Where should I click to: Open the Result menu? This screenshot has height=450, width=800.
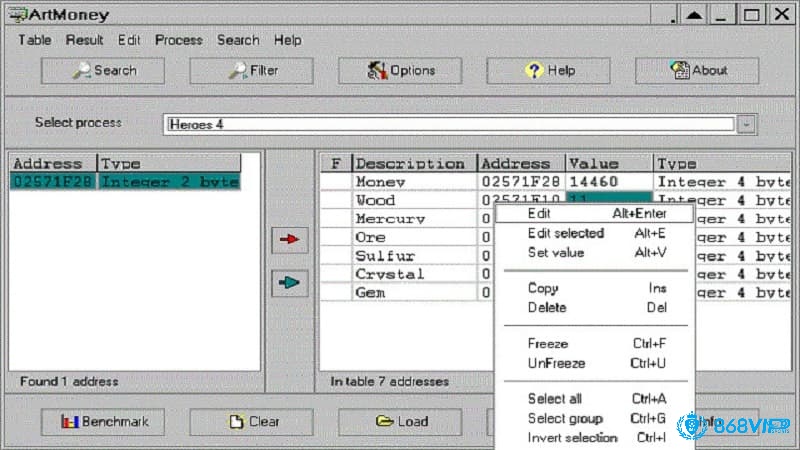click(85, 40)
